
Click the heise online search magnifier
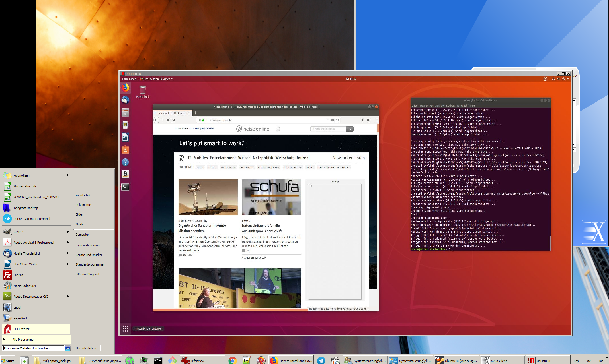pos(350,129)
